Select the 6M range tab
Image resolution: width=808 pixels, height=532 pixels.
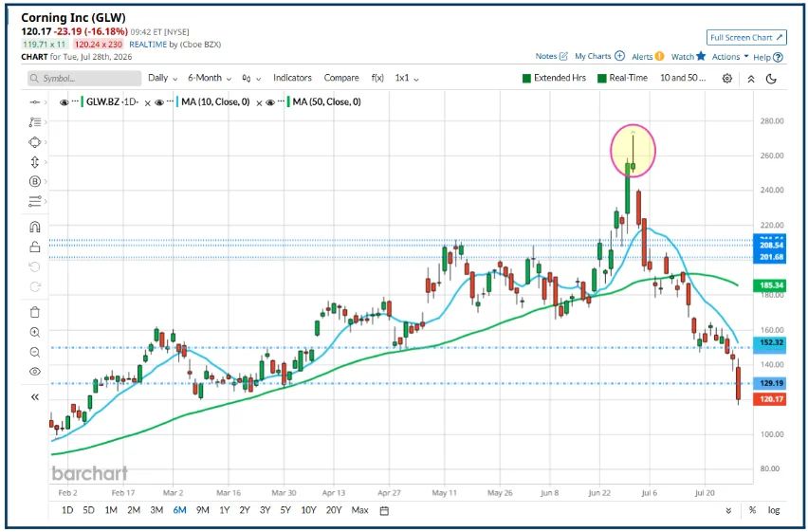[x=179, y=510]
